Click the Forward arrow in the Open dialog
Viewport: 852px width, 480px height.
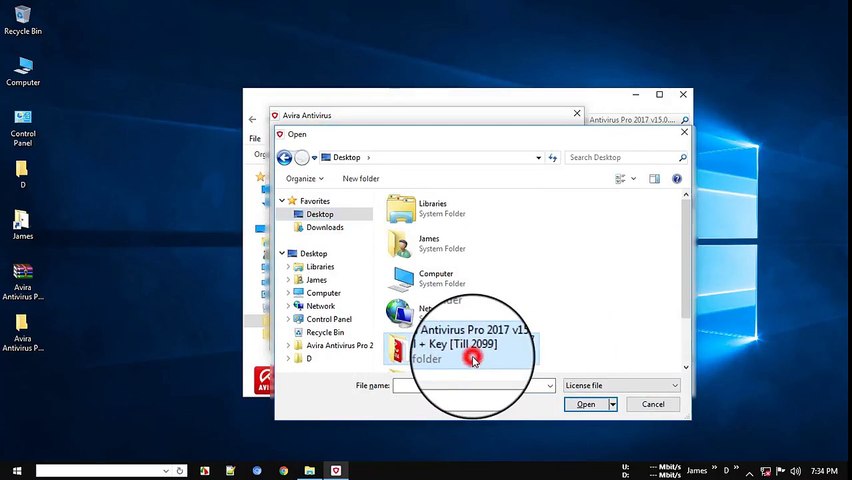coord(302,158)
